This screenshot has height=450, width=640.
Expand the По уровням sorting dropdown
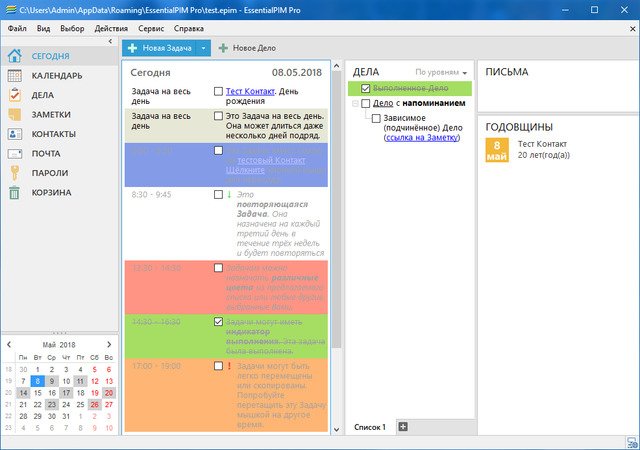(x=441, y=73)
